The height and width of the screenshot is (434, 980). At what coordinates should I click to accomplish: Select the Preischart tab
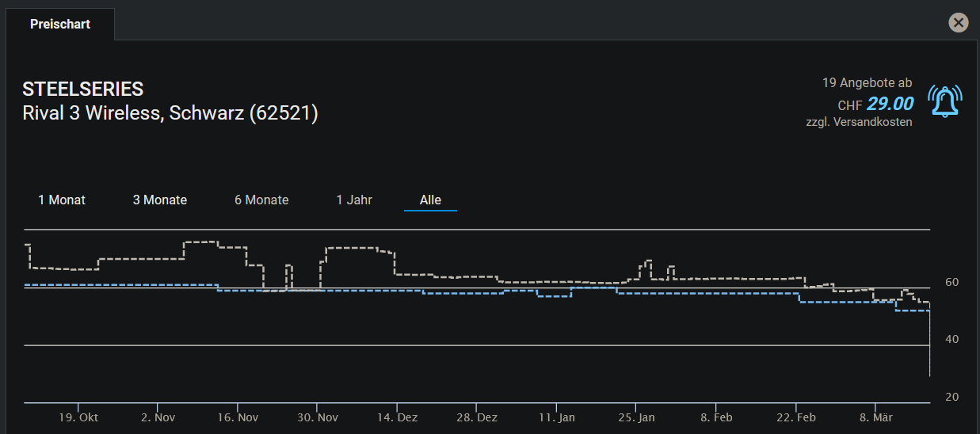point(60,24)
